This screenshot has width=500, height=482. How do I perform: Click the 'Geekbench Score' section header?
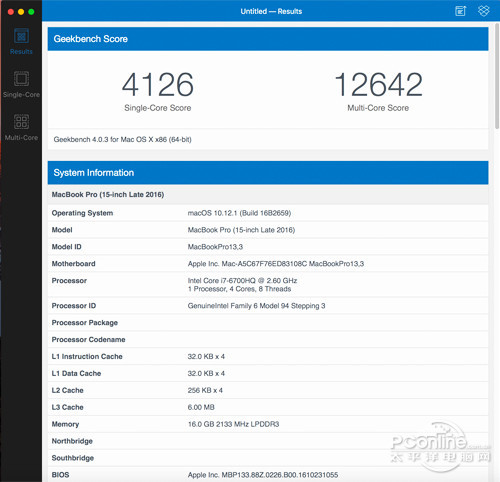(x=268, y=39)
